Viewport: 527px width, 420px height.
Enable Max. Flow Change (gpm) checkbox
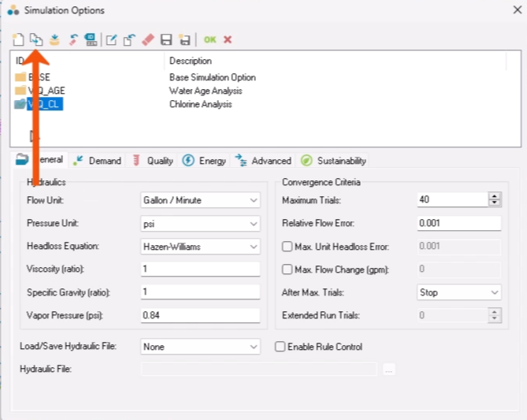[x=287, y=269]
